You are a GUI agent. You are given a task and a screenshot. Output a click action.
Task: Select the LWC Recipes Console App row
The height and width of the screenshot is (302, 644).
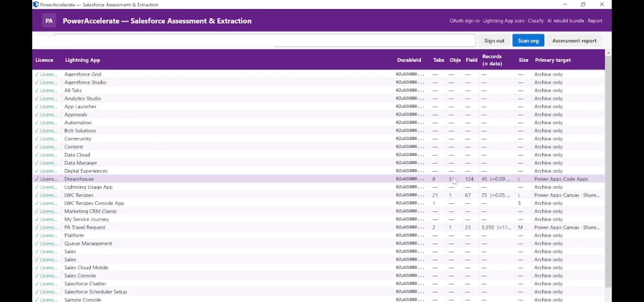pos(319,203)
